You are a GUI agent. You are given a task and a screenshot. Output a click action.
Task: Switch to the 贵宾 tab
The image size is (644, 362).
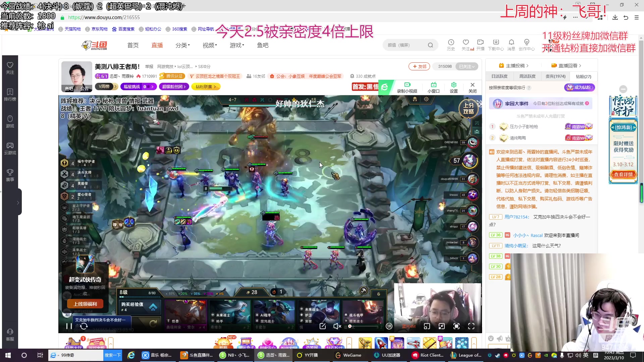pos(555,76)
